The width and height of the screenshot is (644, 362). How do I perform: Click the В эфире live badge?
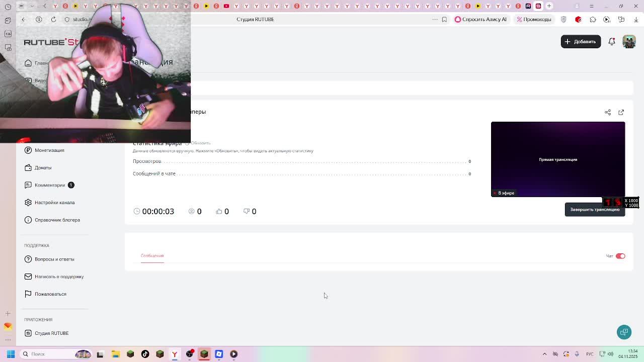pyautogui.click(x=504, y=193)
